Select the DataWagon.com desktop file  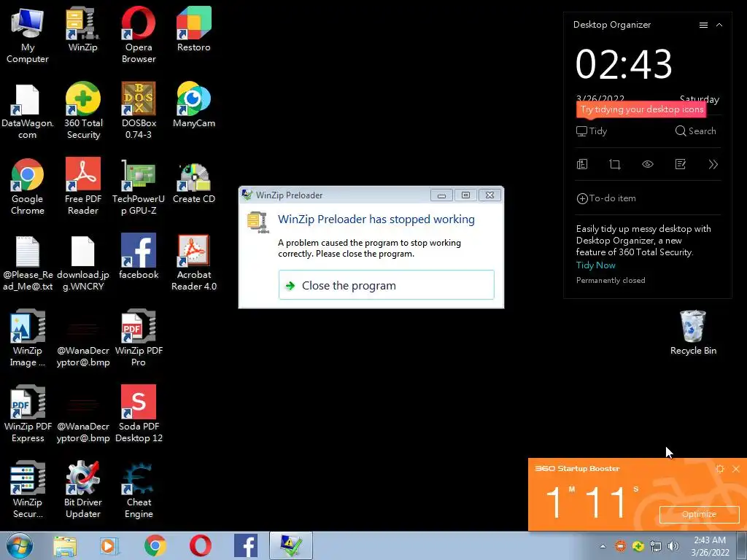[27, 111]
